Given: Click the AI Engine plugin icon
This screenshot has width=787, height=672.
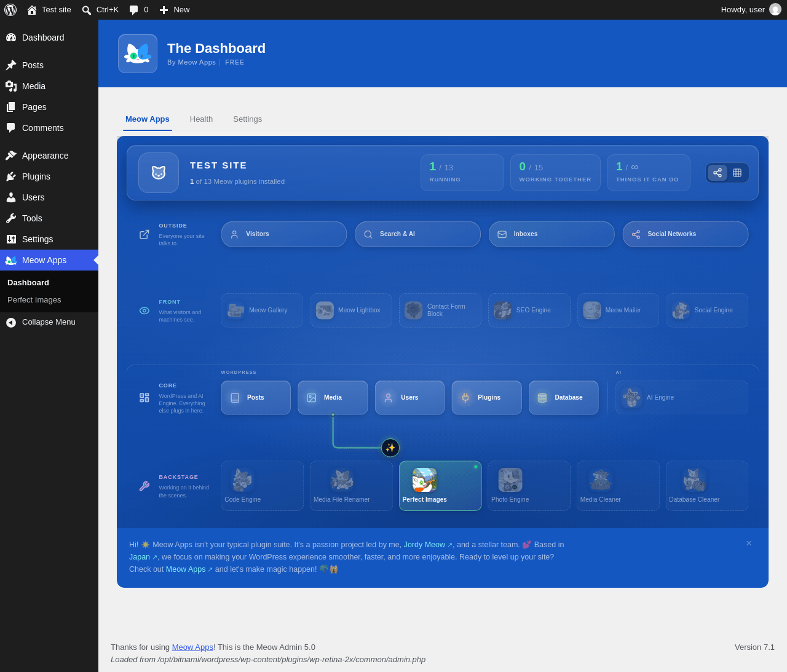Looking at the screenshot, I should [x=631, y=398].
